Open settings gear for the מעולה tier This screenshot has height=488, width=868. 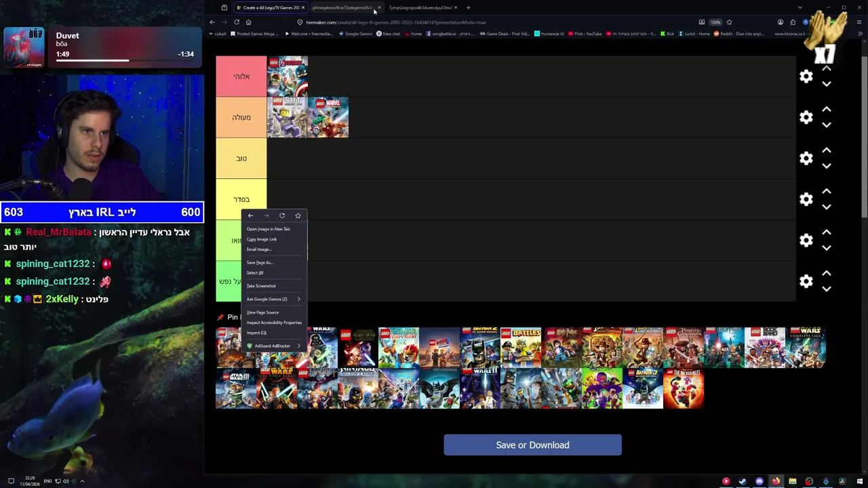(806, 117)
